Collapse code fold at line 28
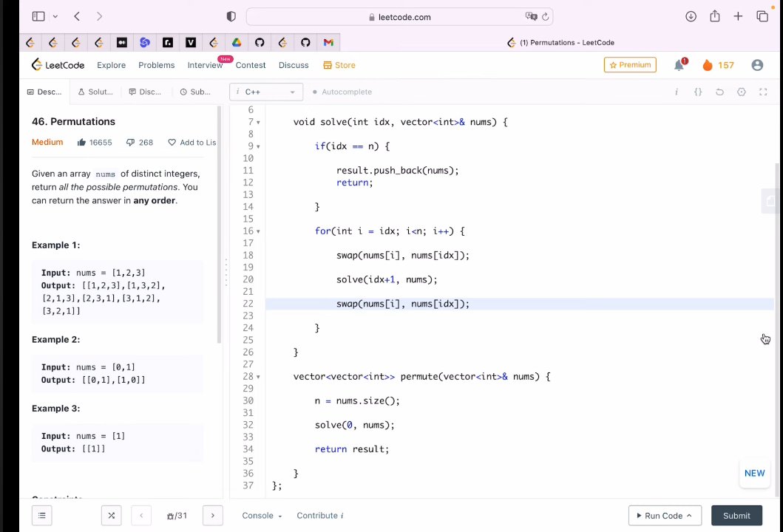Viewport: 783px width, 532px height. [x=258, y=377]
